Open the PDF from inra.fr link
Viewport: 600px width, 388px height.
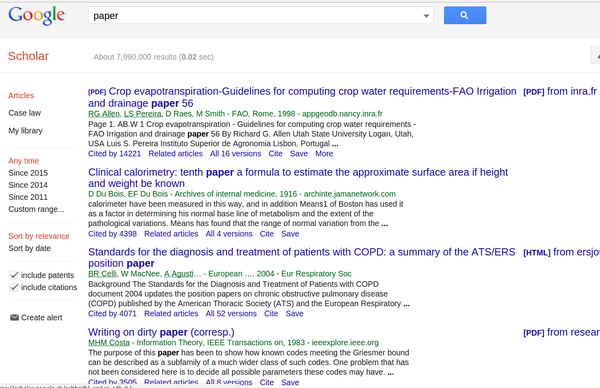click(x=560, y=91)
